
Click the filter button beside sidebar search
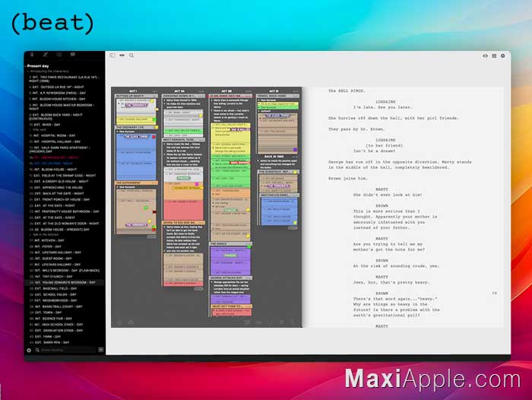coord(101,350)
